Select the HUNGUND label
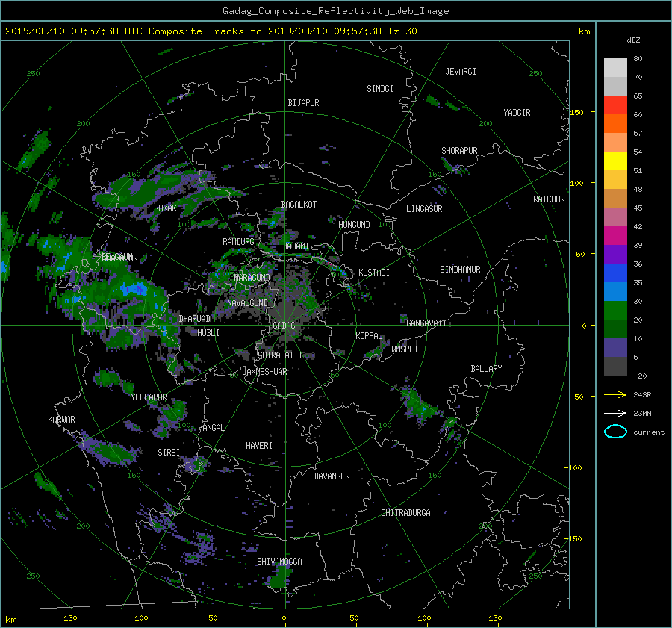Screen dimensions: 672x628 coord(354,225)
